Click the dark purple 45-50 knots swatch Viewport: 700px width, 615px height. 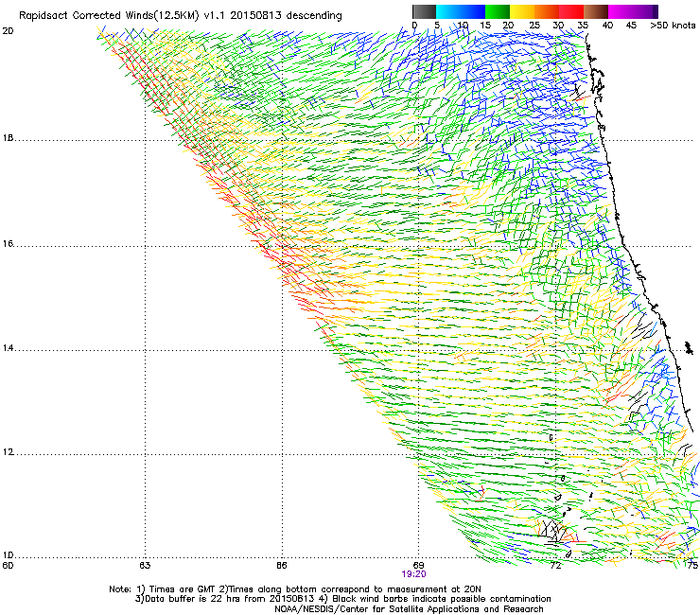point(645,11)
